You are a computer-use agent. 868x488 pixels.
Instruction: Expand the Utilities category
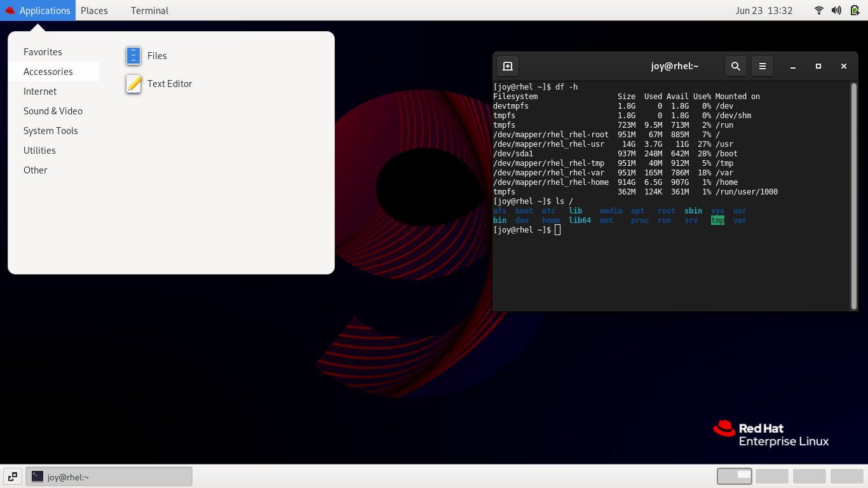(39, 150)
